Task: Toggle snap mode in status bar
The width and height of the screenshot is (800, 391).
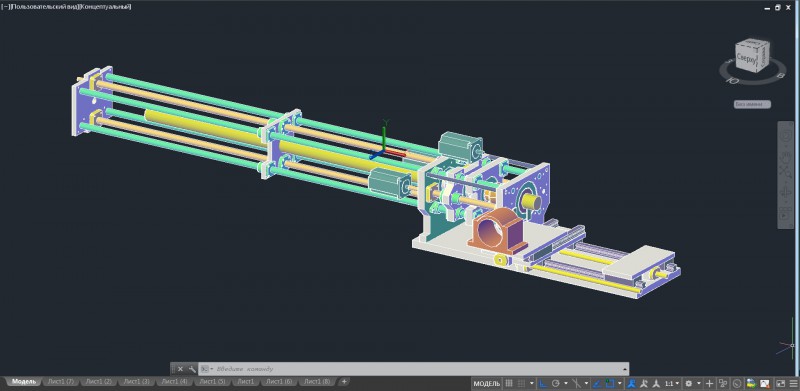Action: [521, 383]
